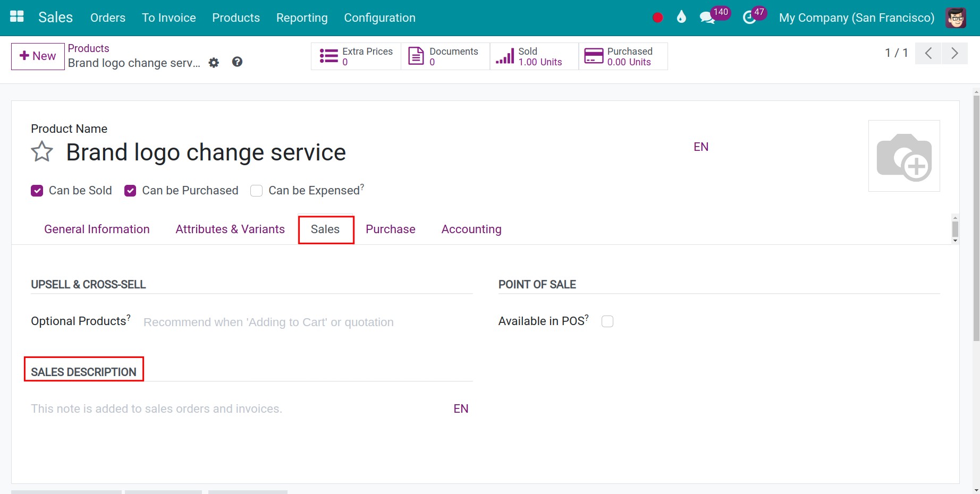
Task: Open the Purchased 0.00 Units smart button
Action: [623, 56]
